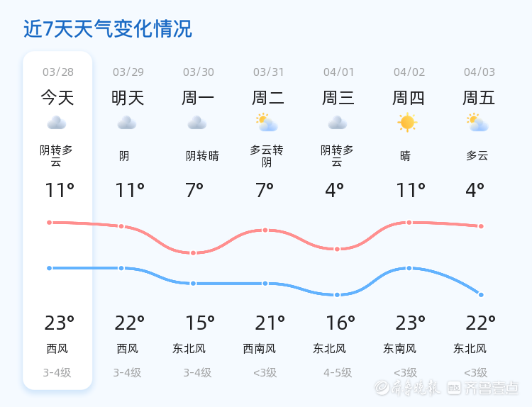The image size is (532, 407).
Task: Click the 近7天天气变化情况 heading
Action: (108, 29)
